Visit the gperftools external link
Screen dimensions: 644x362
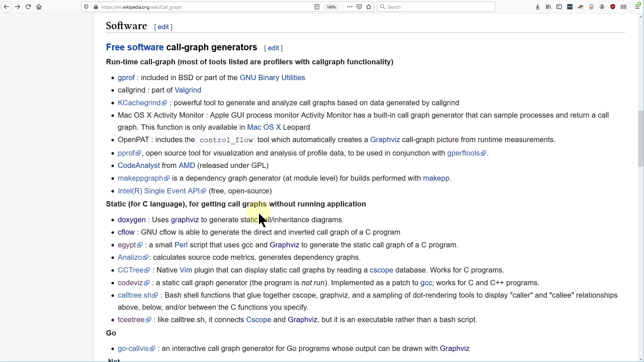pos(467,153)
